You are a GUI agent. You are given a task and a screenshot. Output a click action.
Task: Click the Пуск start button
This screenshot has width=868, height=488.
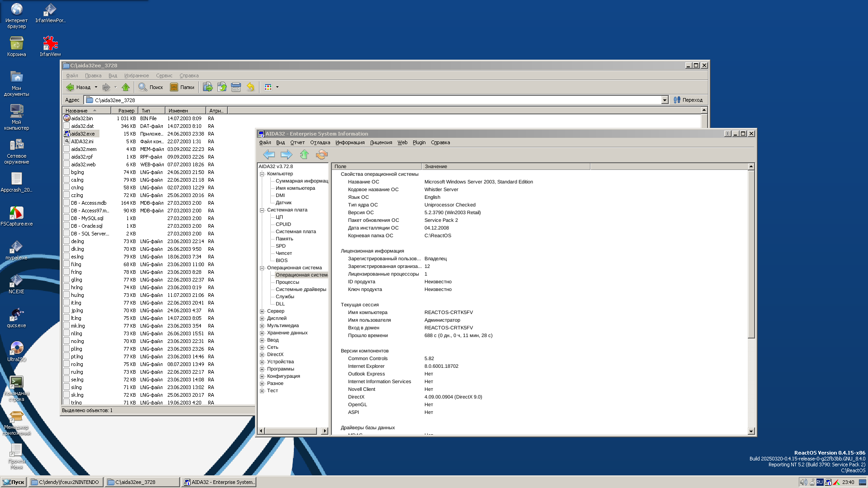14,482
